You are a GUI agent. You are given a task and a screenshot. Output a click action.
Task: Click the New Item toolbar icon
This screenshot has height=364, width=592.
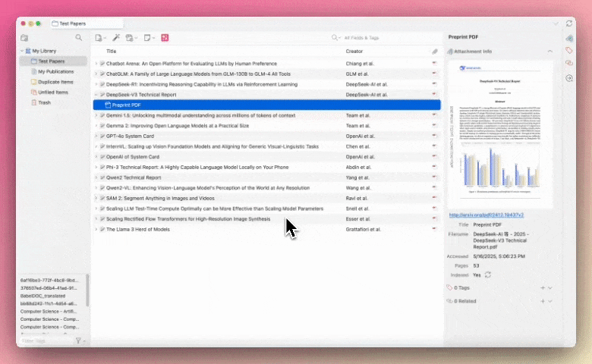(99, 38)
